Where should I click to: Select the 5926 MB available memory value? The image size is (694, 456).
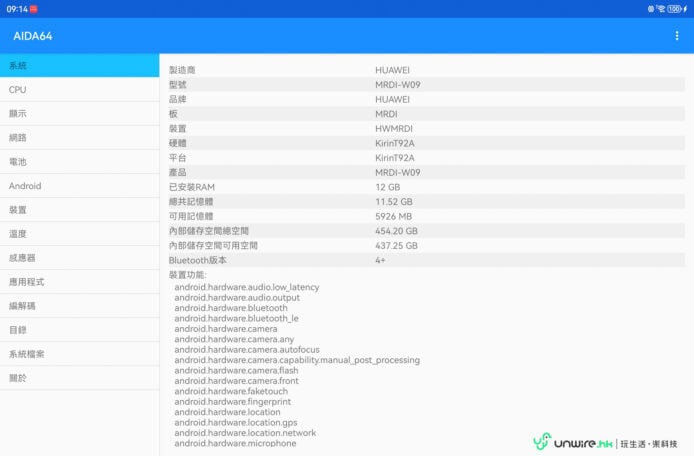393,216
